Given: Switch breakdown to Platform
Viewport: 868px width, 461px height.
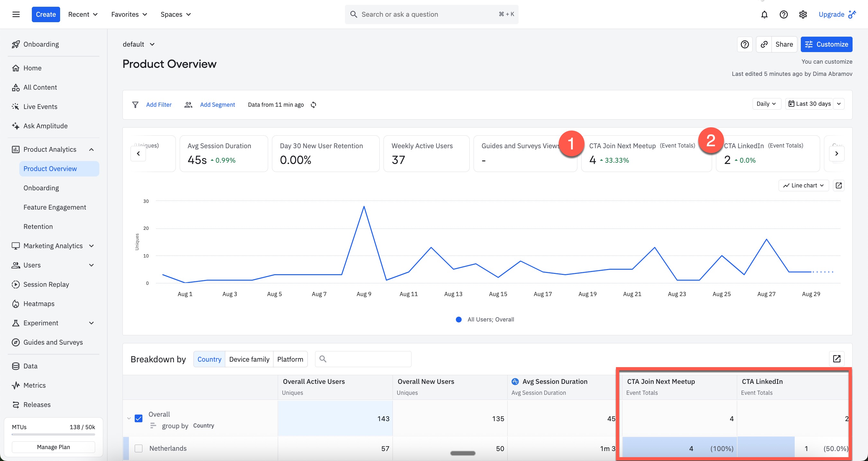Looking at the screenshot, I should [x=290, y=359].
